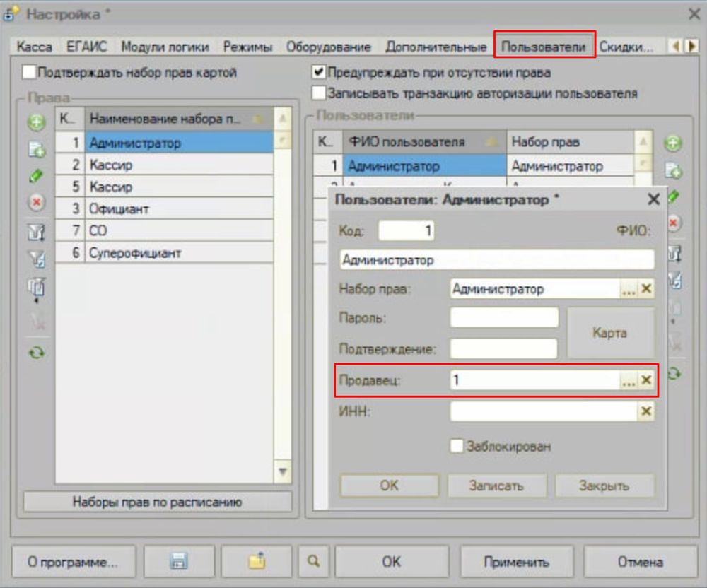The width and height of the screenshot is (707, 588).
Task: Click the green refresh icon in the Права panel
Action: (x=37, y=352)
